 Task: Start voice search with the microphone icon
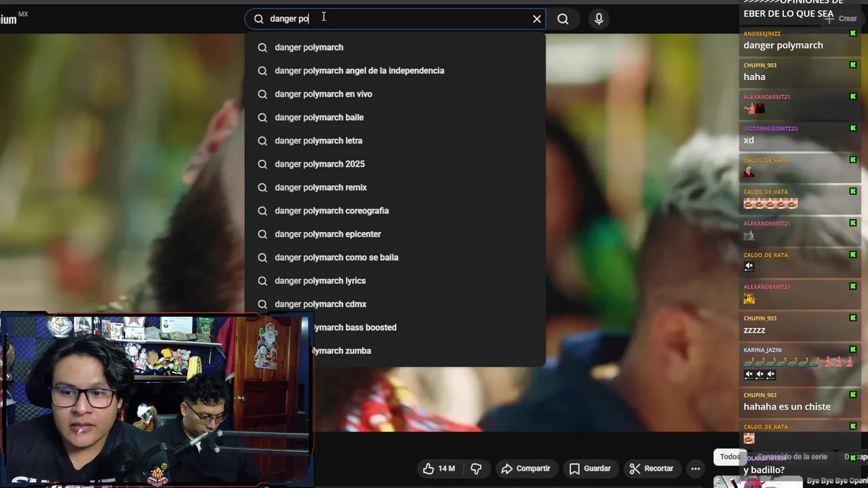coord(599,19)
